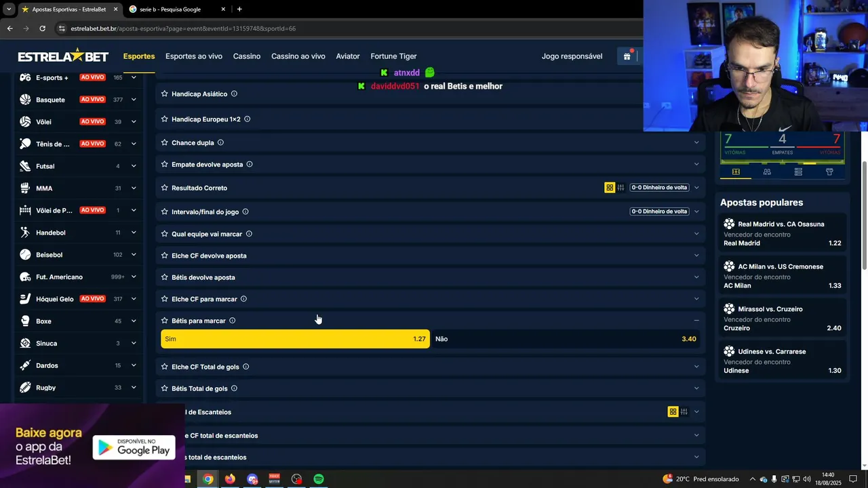The width and height of the screenshot is (868, 488).
Task: Switch to the serie b Google tab
Action: 178,9
